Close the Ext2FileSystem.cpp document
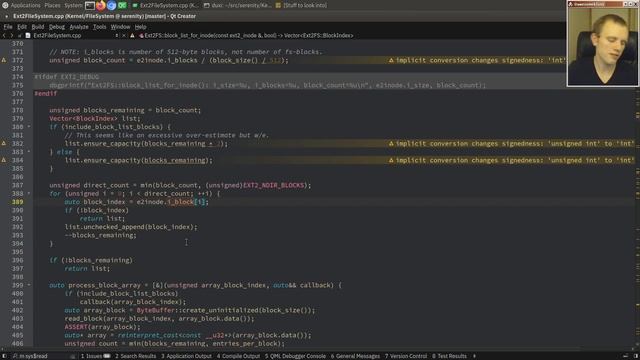This screenshot has height=360, width=640. [124, 36]
